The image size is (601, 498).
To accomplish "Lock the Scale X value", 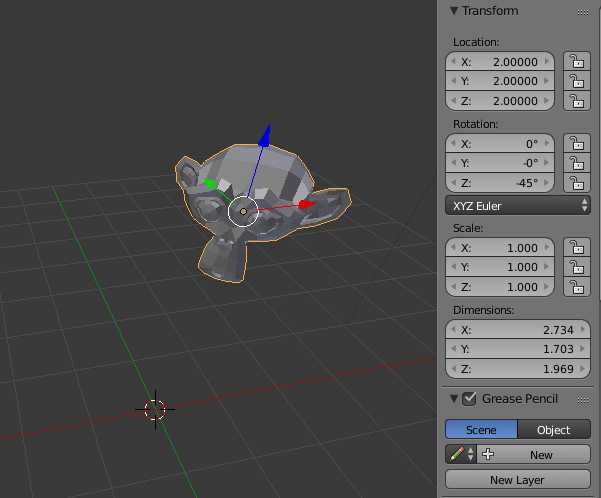I will coord(577,247).
